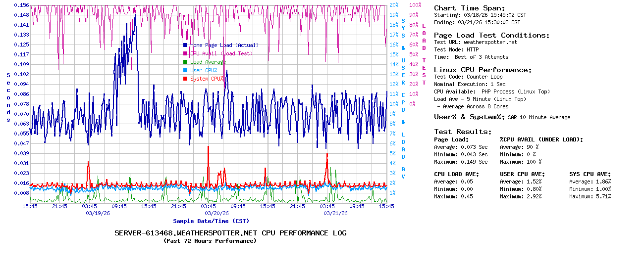Click the light blue User CPU% legend swatch
The width and height of the screenshot is (644, 272).
tap(185, 70)
